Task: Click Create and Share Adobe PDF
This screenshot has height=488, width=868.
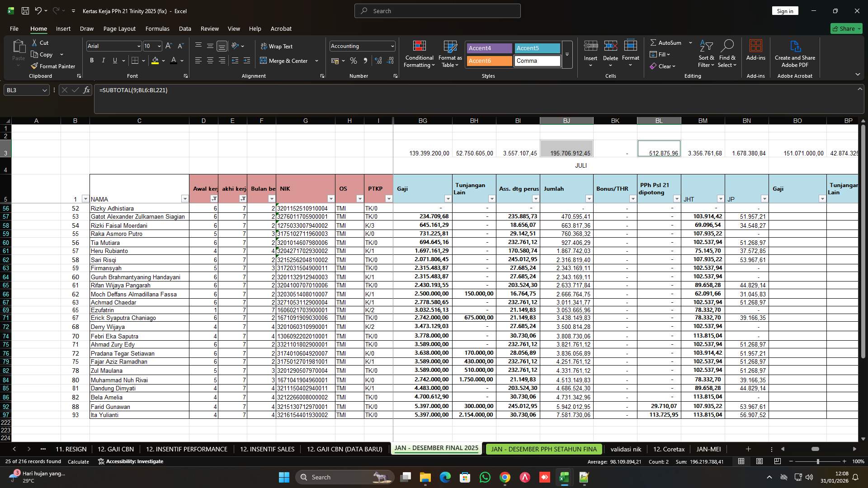Action: (x=795, y=53)
